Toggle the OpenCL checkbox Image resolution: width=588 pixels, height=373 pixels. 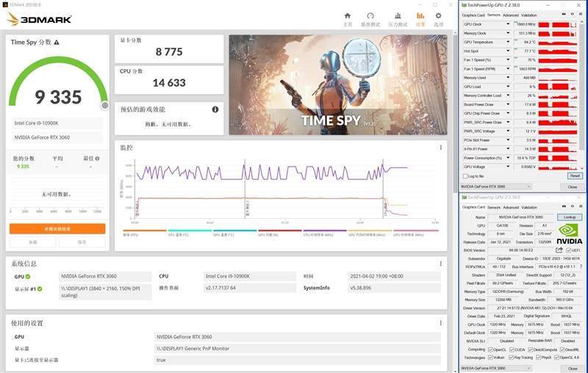[x=490, y=350]
